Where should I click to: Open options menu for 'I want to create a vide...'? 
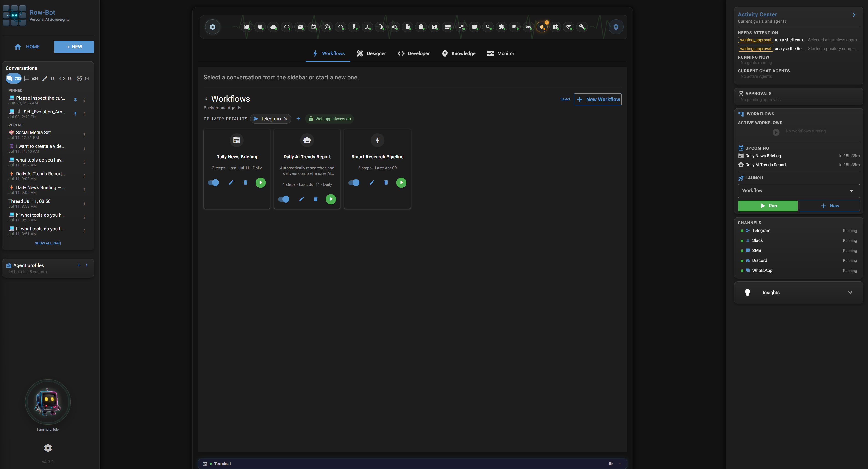tap(84, 148)
